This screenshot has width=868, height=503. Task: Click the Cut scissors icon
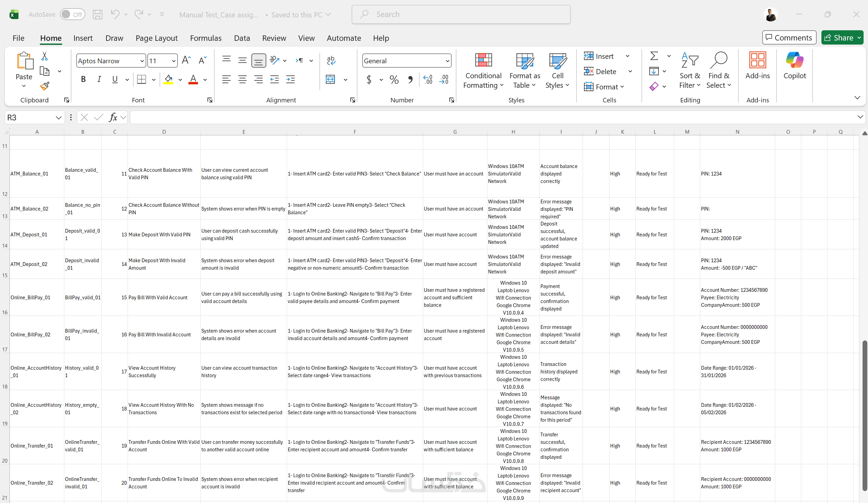pos(45,56)
